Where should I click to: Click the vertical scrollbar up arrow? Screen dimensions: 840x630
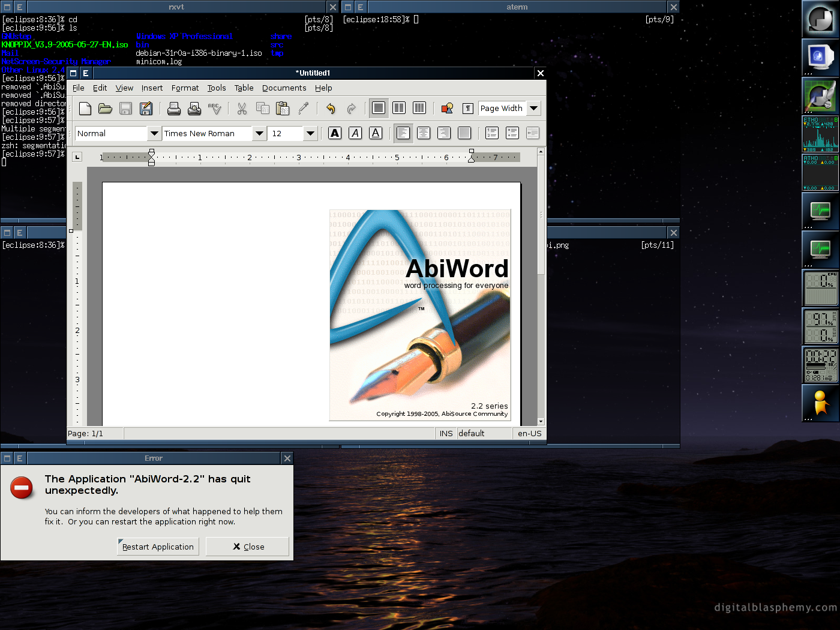[541, 152]
